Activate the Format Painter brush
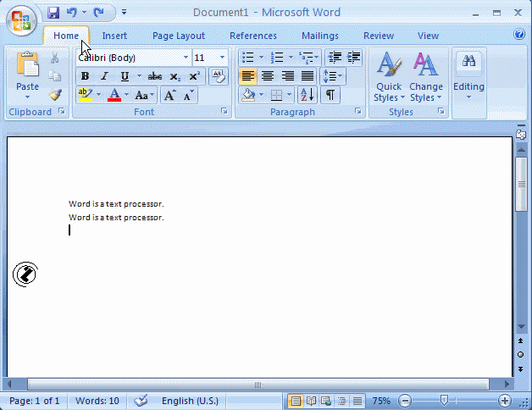 click(55, 95)
